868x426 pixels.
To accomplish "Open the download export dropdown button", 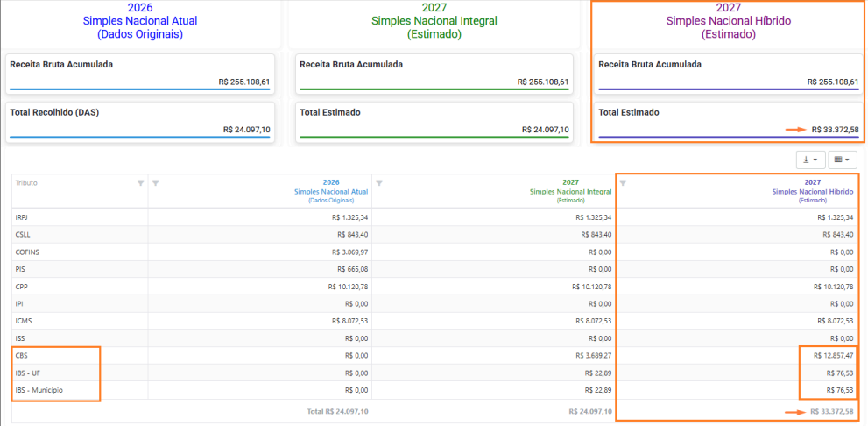I will [810, 160].
